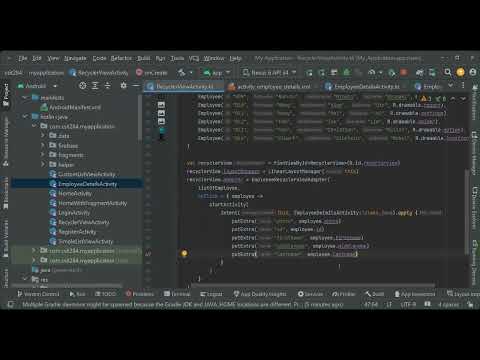The width and height of the screenshot is (480, 360).
Task: Open the Navigate menu
Action: click(x=75, y=58)
